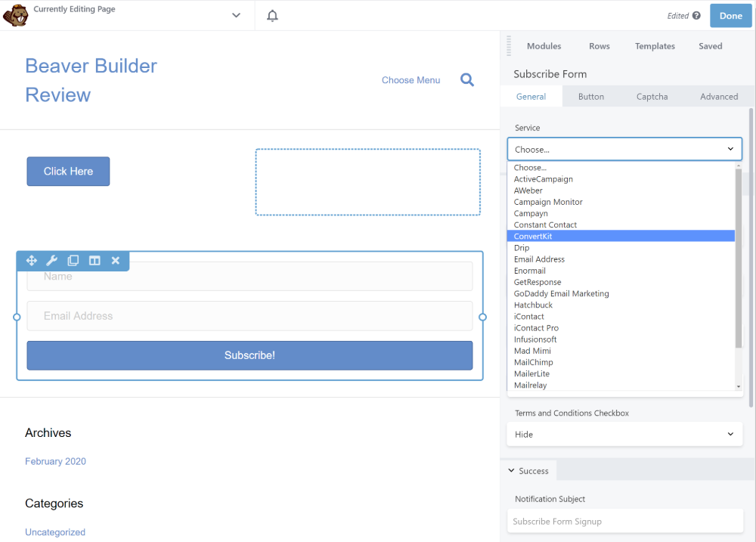Select ActiveCampaign from the service list

621,179
